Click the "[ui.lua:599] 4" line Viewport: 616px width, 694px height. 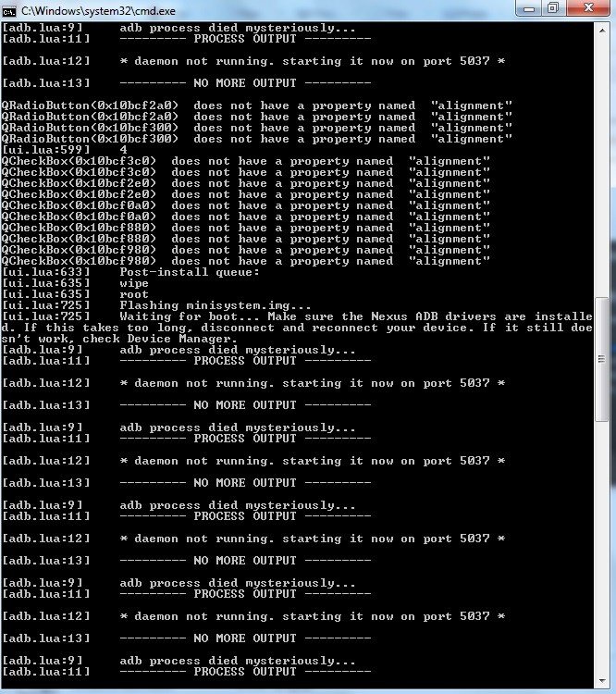[x=65, y=150]
